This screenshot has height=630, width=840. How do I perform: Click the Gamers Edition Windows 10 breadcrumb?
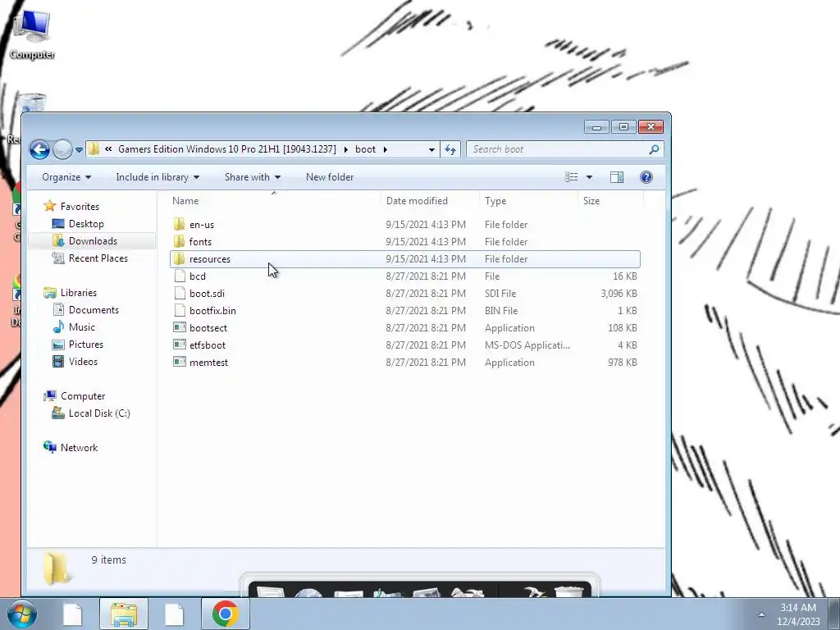(x=227, y=149)
